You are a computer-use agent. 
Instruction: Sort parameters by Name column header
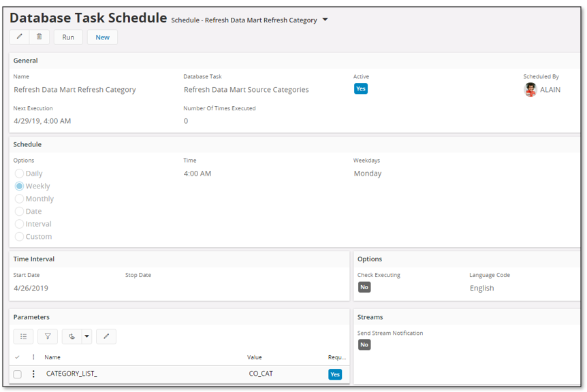(52, 357)
